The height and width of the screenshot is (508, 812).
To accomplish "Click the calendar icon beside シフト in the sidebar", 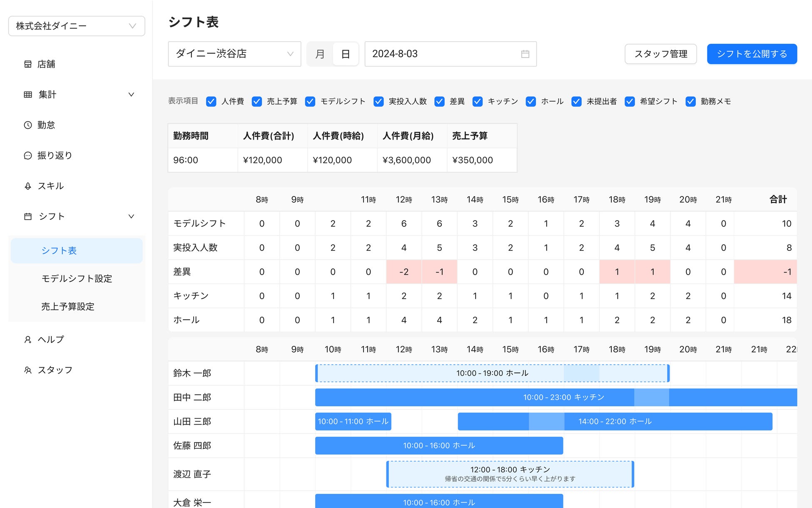I will coord(28,216).
